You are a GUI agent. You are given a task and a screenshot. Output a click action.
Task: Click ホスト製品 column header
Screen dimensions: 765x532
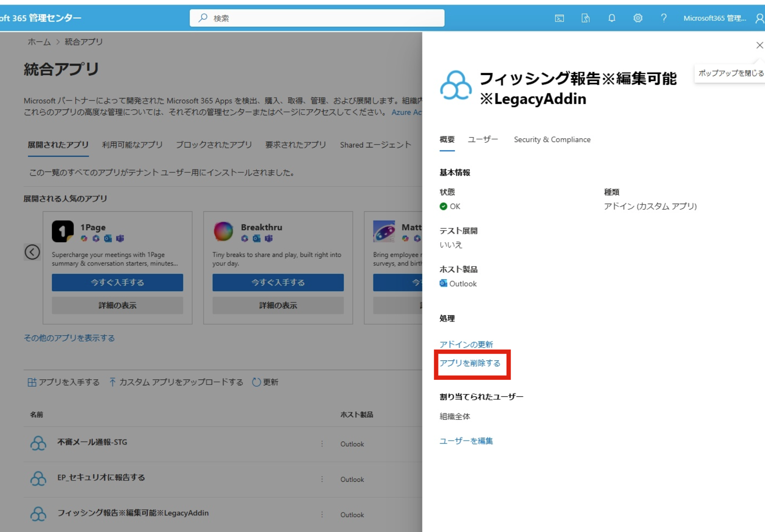pos(357,415)
